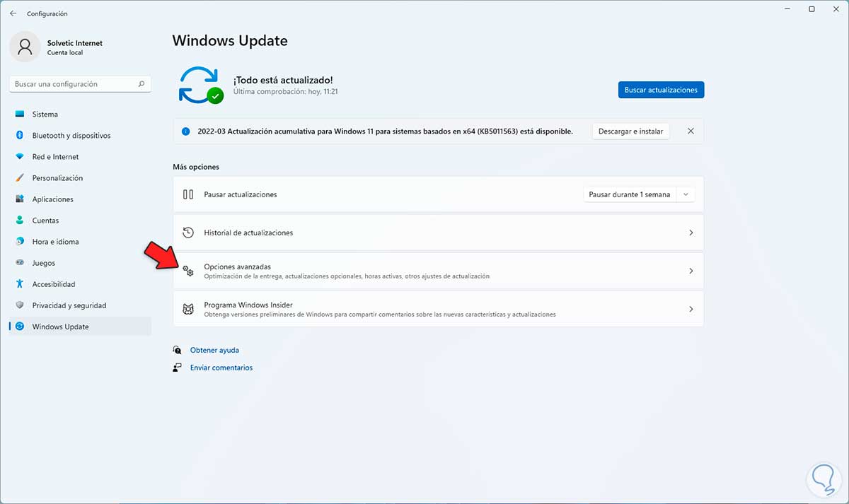Open Historial de actualizaciones row
Viewport: 849px width, 504px height.
click(438, 233)
